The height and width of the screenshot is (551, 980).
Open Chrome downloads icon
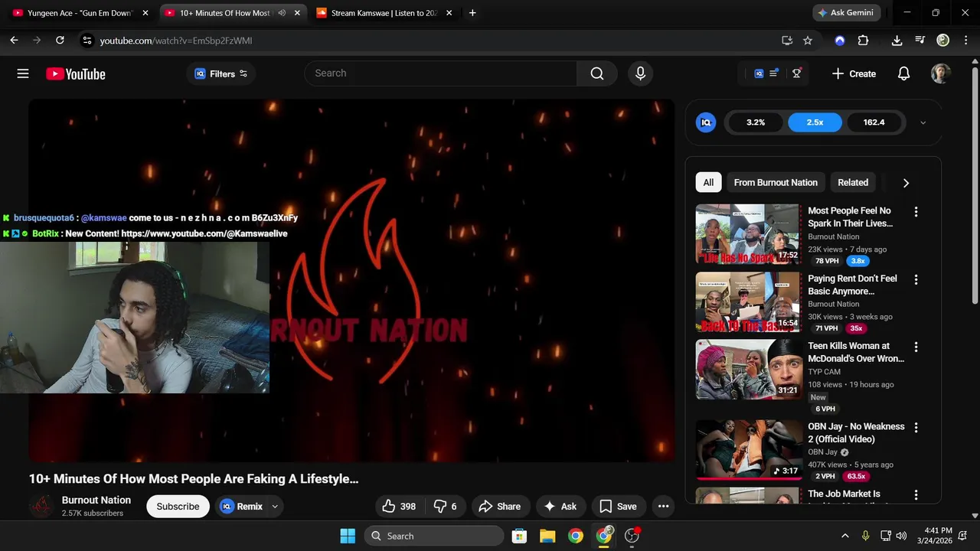[897, 41]
